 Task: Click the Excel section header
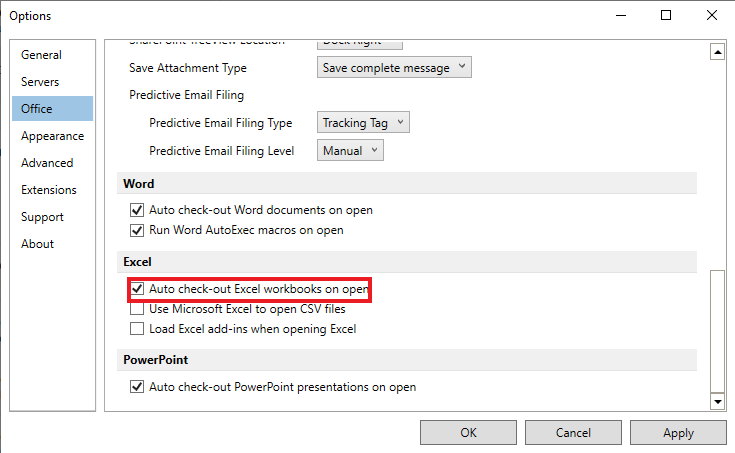(406, 262)
